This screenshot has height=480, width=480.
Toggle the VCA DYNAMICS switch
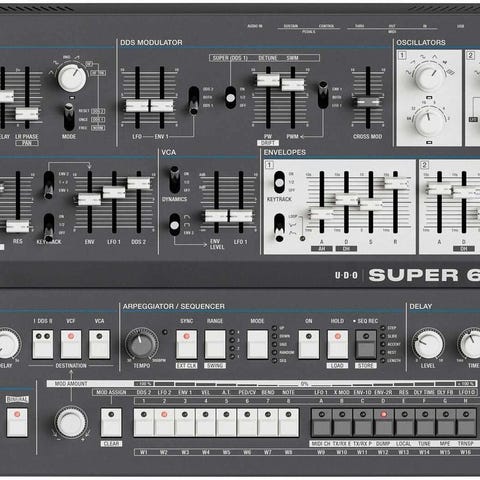coord(174,180)
